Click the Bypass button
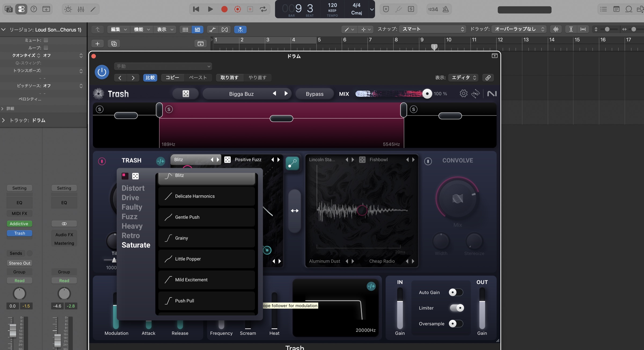The width and height of the screenshot is (644, 350). click(x=314, y=94)
